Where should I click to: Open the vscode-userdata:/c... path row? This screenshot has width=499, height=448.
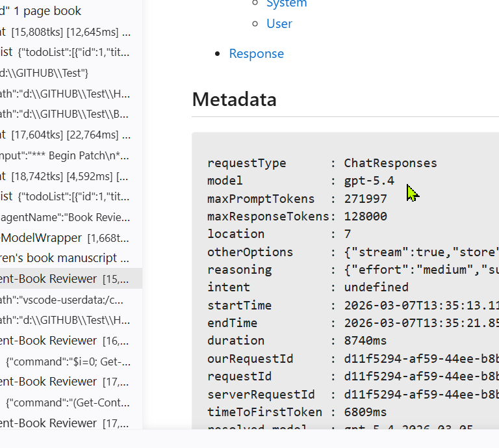coord(71,300)
